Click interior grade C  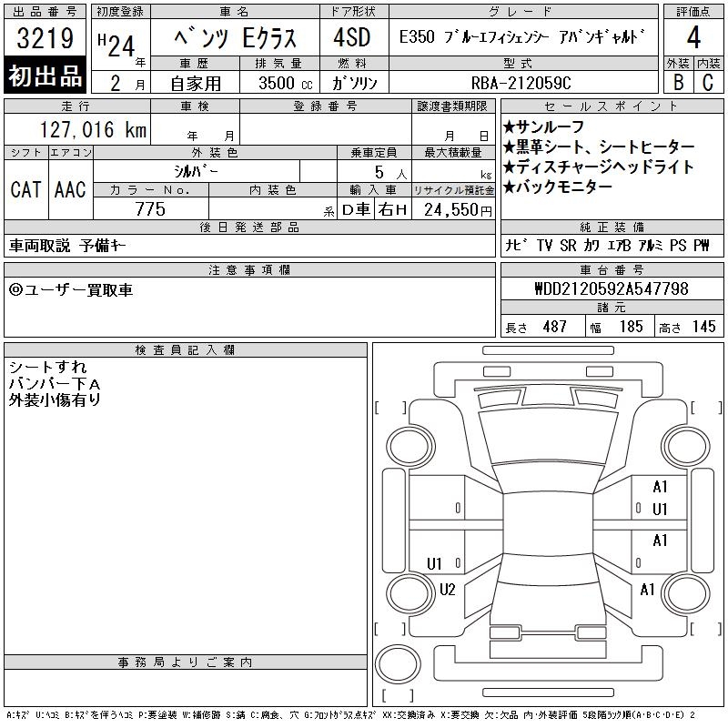pyautogui.click(x=708, y=82)
